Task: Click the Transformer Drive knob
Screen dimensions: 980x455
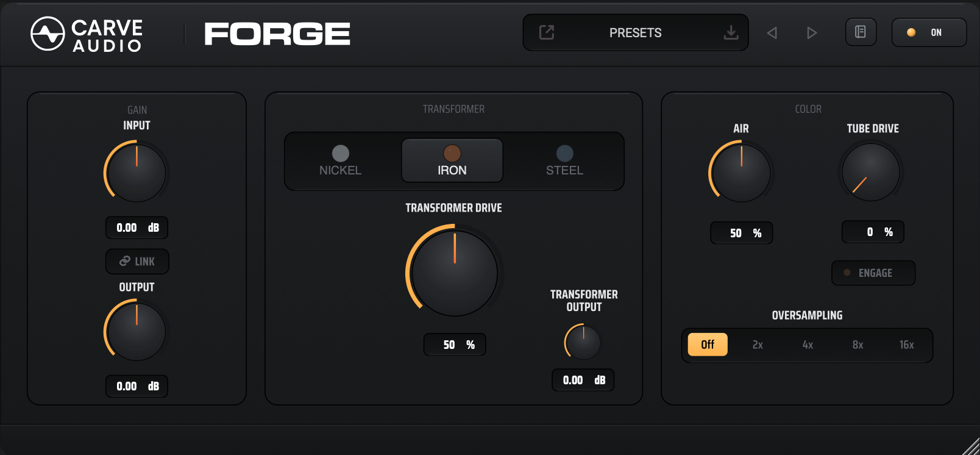Action: tap(455, 273)
